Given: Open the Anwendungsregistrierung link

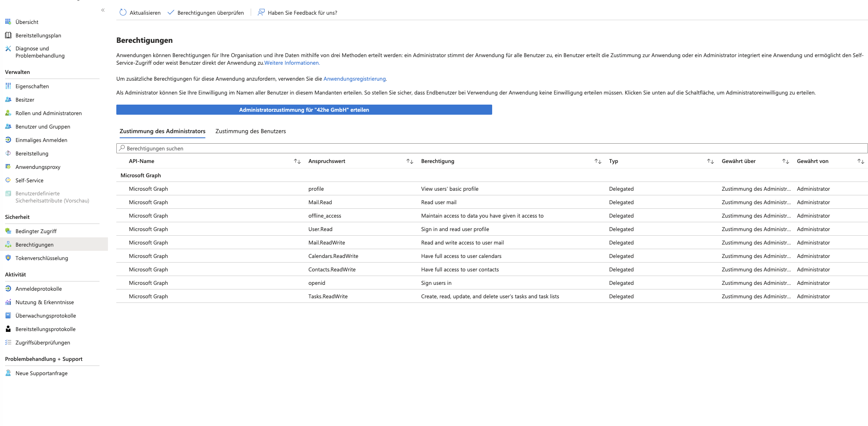Looking at the screenshot, I should tap(354, 79).
